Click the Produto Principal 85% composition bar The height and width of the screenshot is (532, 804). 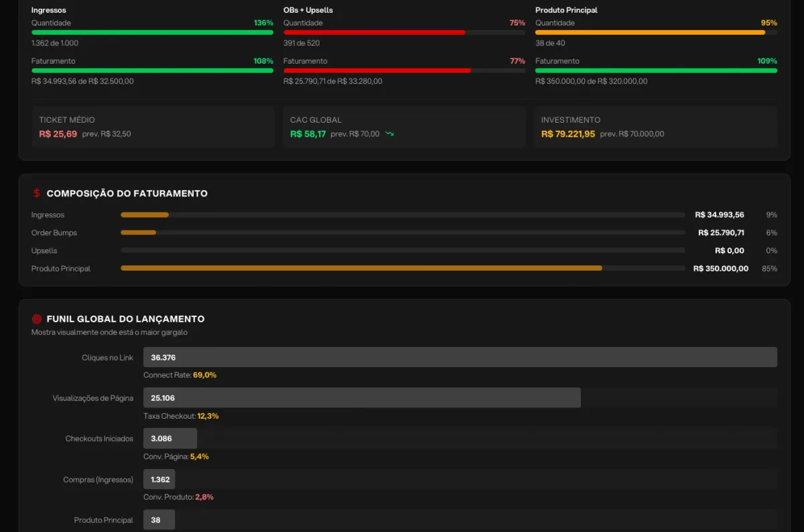(403, 268)
